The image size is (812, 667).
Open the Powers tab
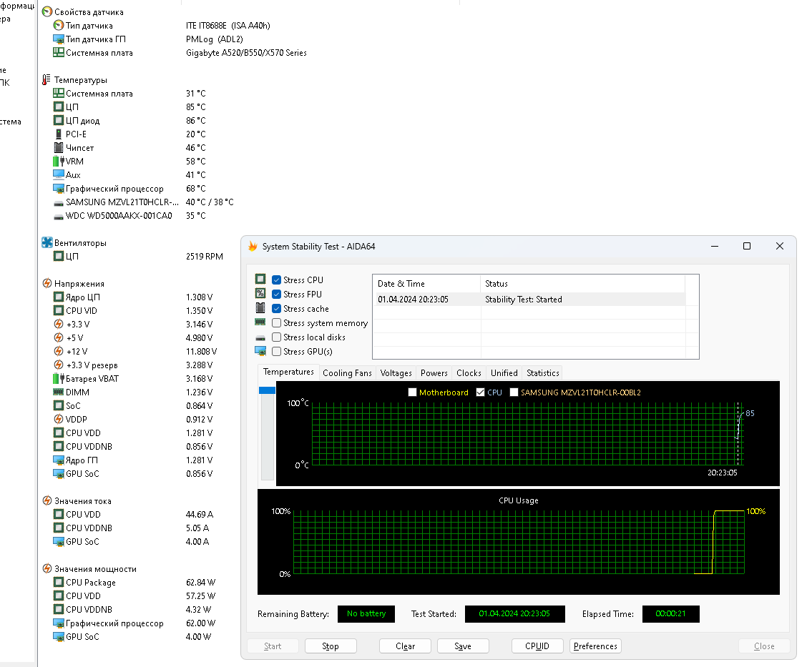pos(434,372)
